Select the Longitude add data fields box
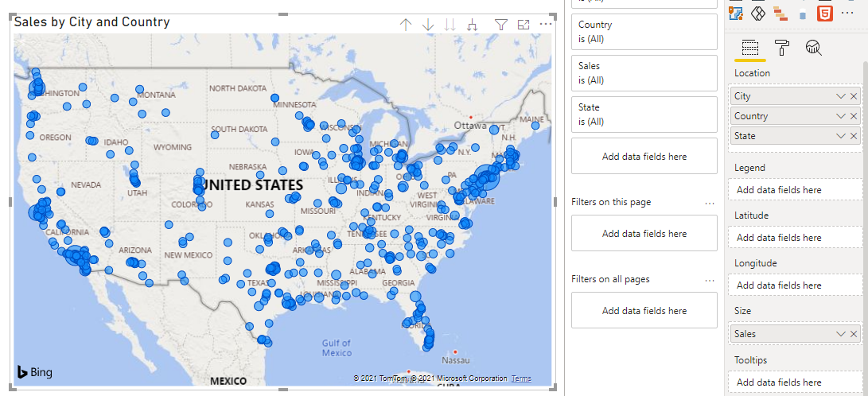 pos(796,285)
